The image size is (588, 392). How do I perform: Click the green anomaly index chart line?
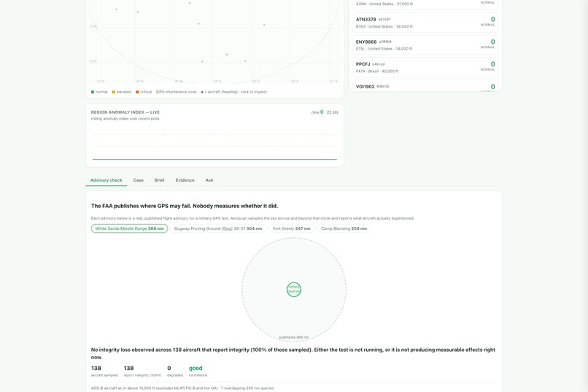pyautogui.click(x=214, y=159)
